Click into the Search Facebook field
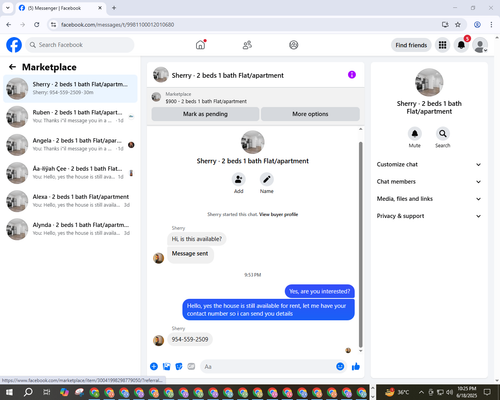The height and width of the screenshot is (400, 500). (80, 45)
